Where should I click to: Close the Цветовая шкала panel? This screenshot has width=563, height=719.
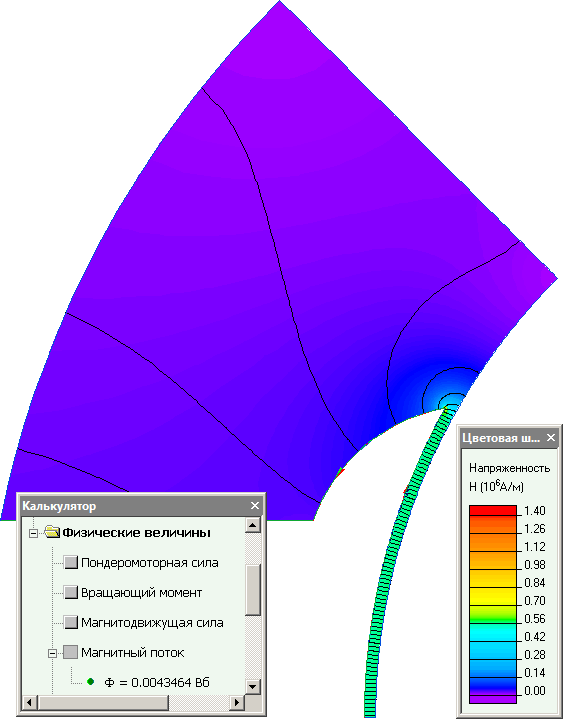point(551,438)
